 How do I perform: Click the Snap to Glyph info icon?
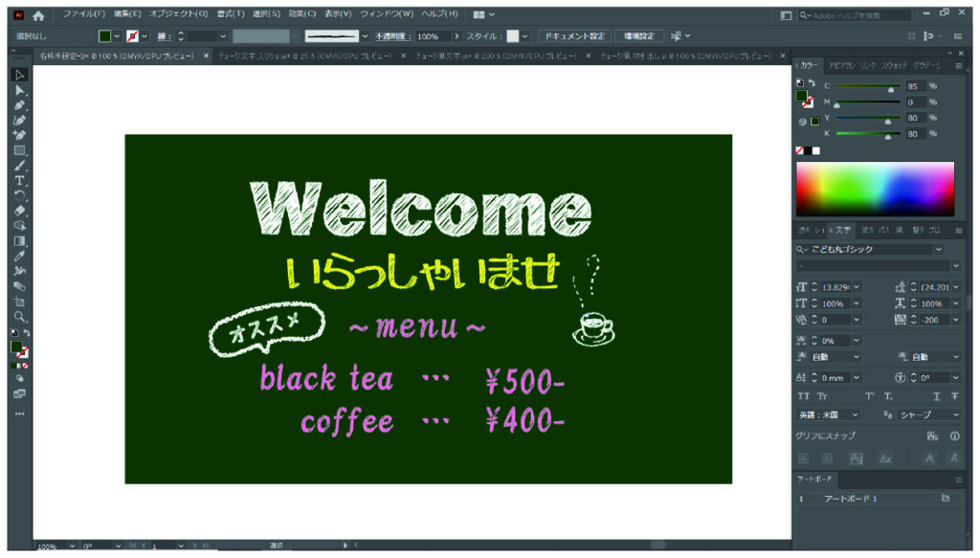pyautogui.click(x=954, y=436)
